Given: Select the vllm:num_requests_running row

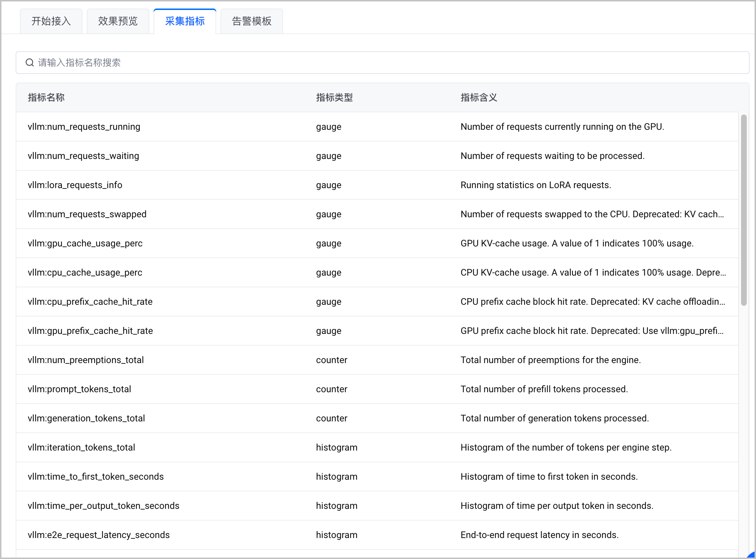Looking at the screenshot, I should click(377, 127).
